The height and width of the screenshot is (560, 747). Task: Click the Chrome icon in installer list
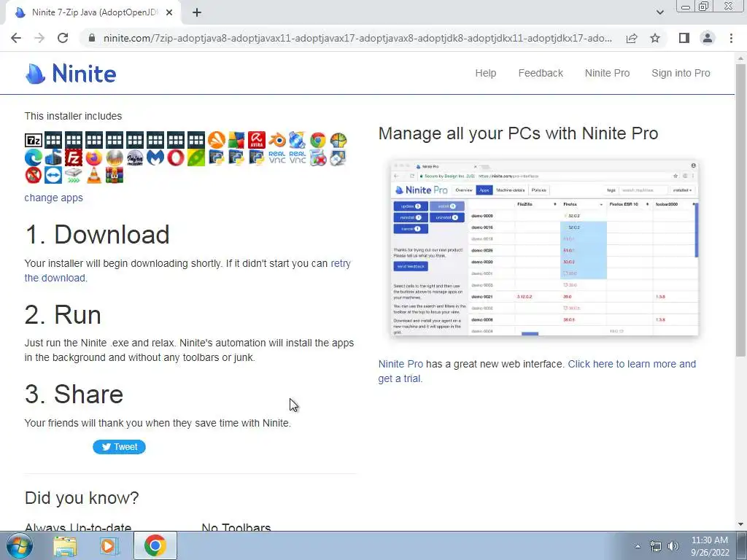click(x=318, y=140)
